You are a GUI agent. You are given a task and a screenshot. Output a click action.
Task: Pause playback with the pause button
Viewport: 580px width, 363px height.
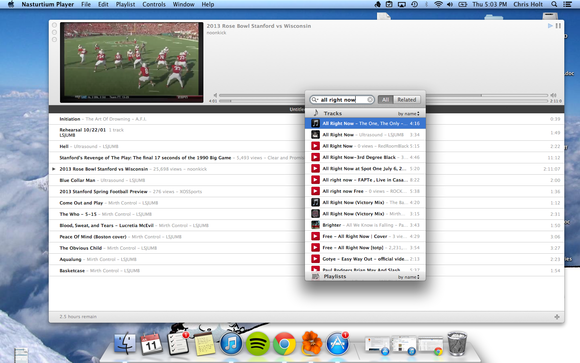click(x=558, y=26)
